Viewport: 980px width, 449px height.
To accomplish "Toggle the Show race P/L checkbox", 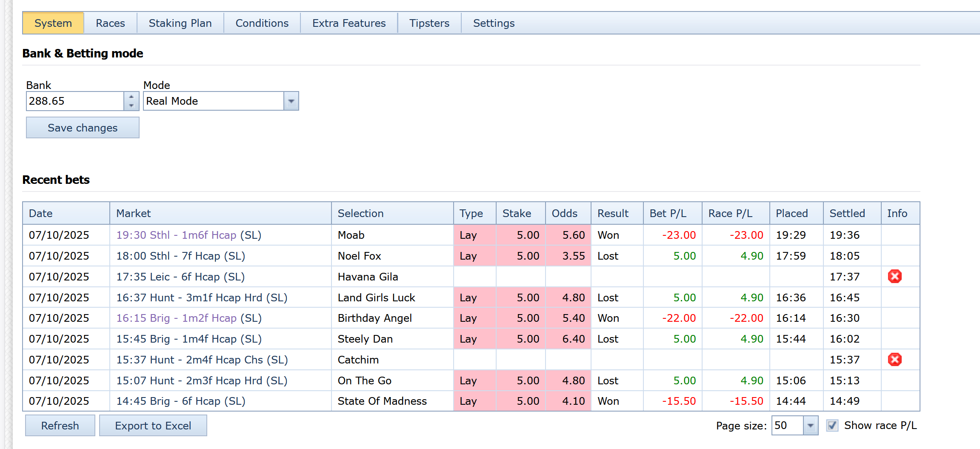I will tap(832, 426).
